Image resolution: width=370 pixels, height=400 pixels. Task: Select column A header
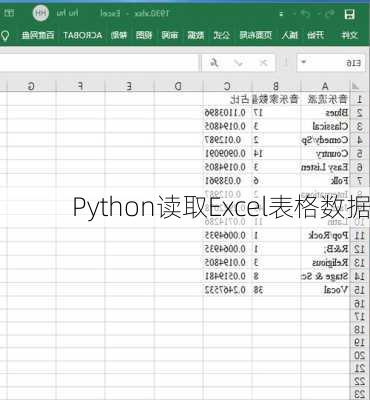click(x=325, y=86)
